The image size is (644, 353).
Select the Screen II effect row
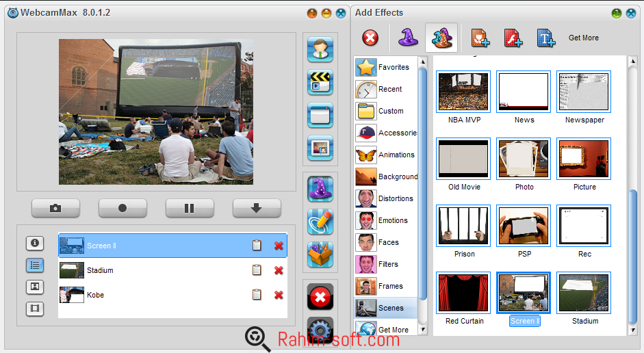coord(172,246)
